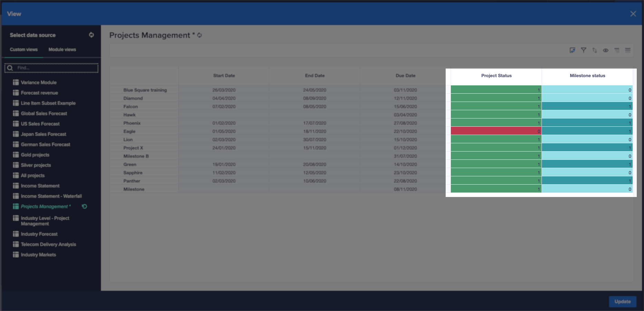Choose the Industry Forecast data source

pyautogui.click(x=39, y=234)
